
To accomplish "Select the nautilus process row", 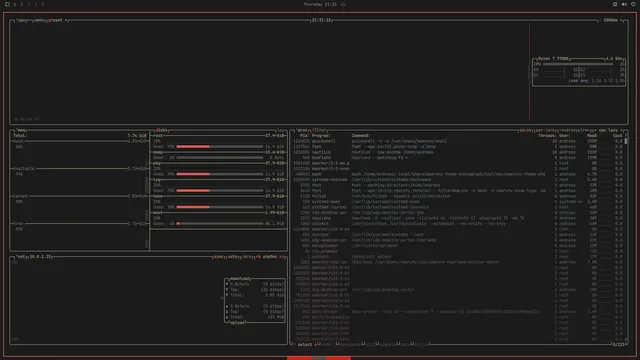I will [x=458, y=152].
